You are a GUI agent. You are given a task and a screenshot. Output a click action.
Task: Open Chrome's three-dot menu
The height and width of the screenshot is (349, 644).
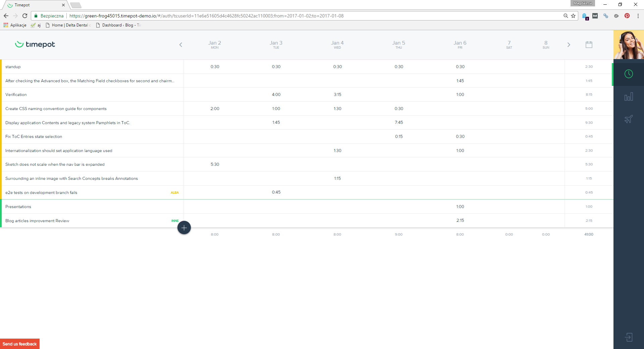638,16
